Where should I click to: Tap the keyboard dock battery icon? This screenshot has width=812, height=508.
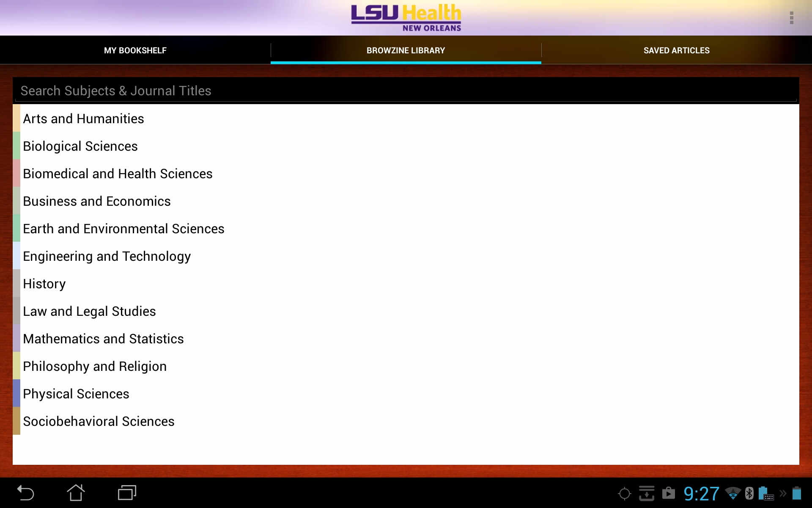coord(766,494)
